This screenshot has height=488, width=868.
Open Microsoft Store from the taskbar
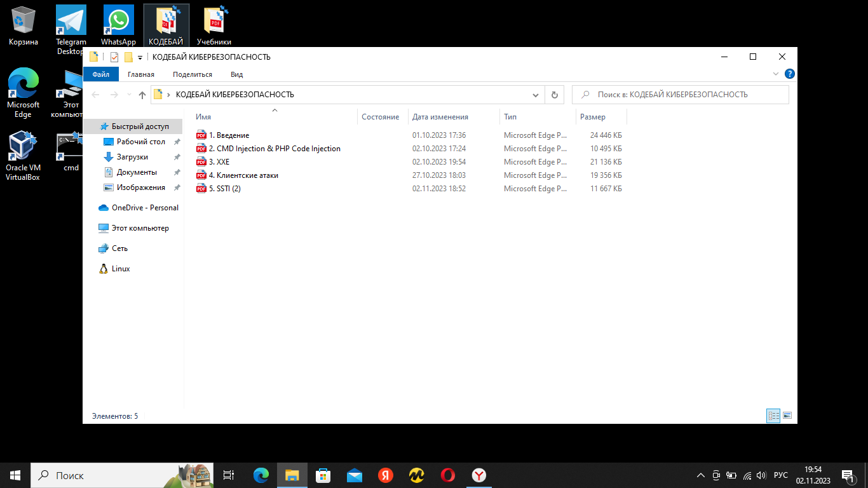coord(323,475)
